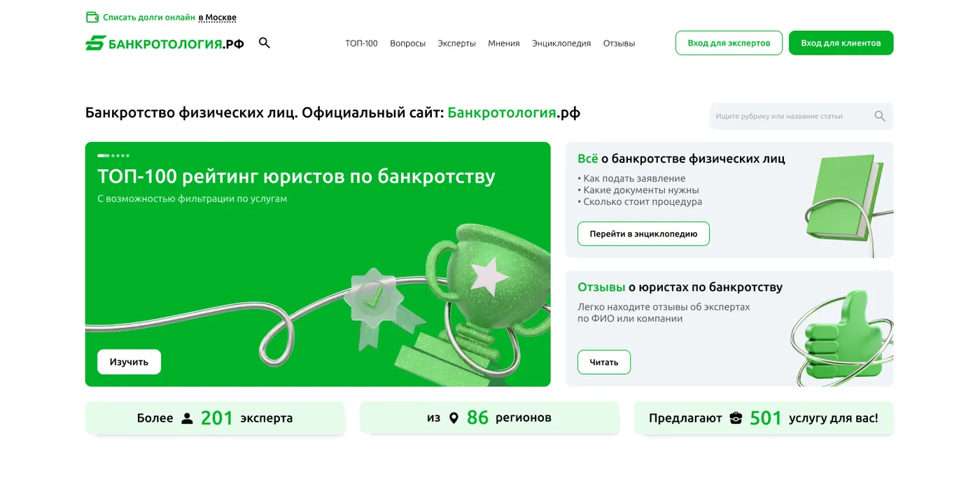
Task: Click the magnifier icon in article search field
Action: click(880, 116)
